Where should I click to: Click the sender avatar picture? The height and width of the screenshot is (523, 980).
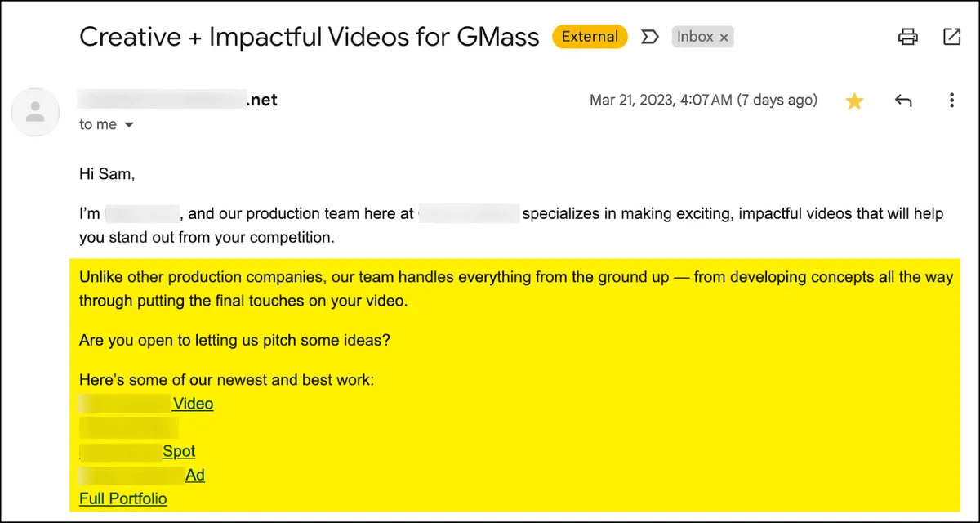pos(35,112)
